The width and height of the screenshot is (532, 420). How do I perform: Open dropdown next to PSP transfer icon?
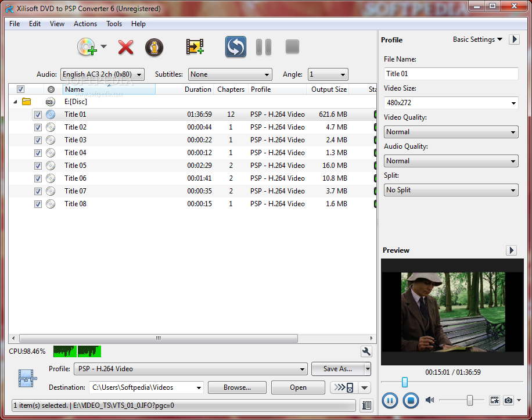tap(364, 387)
